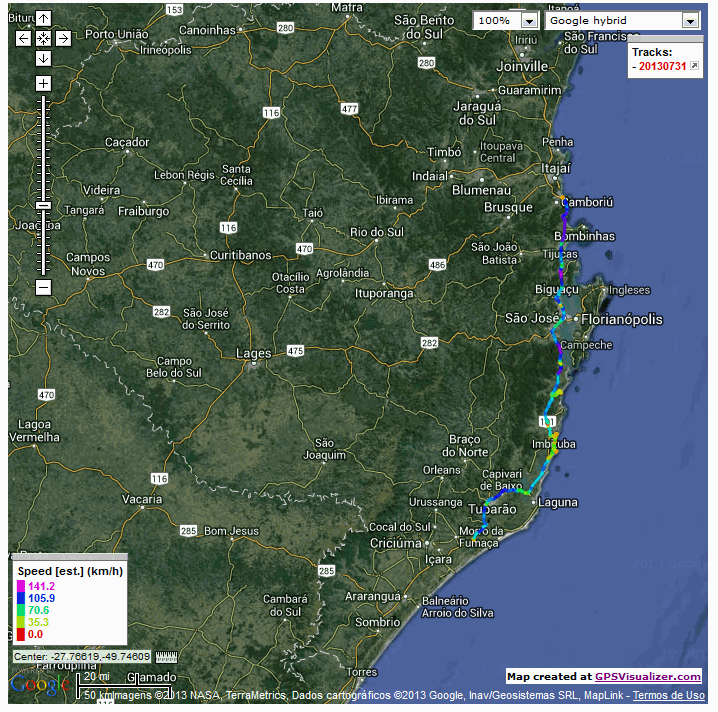Click the recenter icon between pan arrows
Screen dimensions: 718x712
pyautogui.click(x=43, y=38)
